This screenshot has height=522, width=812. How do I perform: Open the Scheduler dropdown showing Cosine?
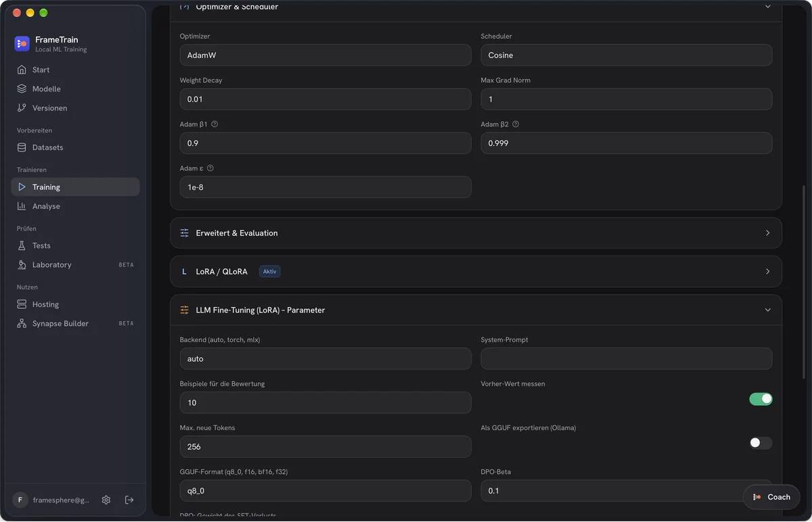627,55
